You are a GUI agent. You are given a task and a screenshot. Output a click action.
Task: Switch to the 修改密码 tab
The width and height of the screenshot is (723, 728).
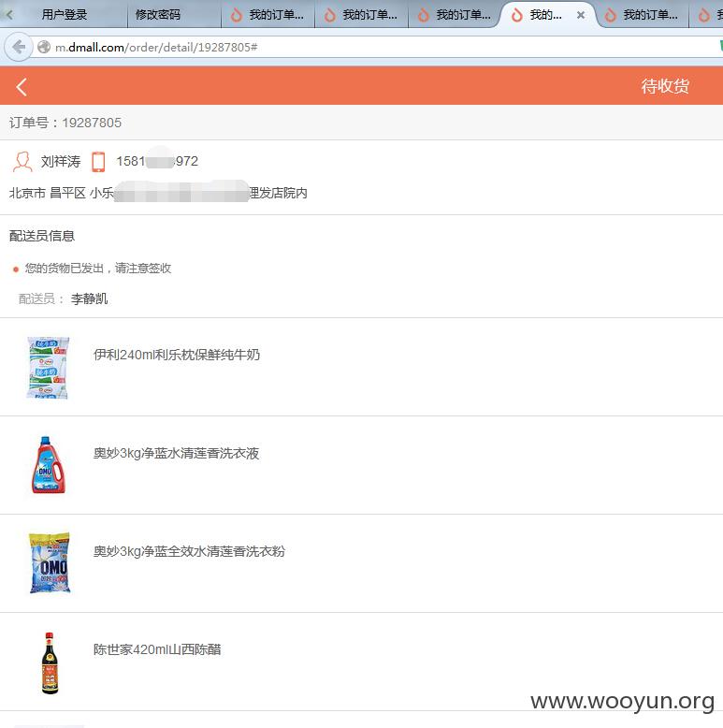tap(158, 15)
